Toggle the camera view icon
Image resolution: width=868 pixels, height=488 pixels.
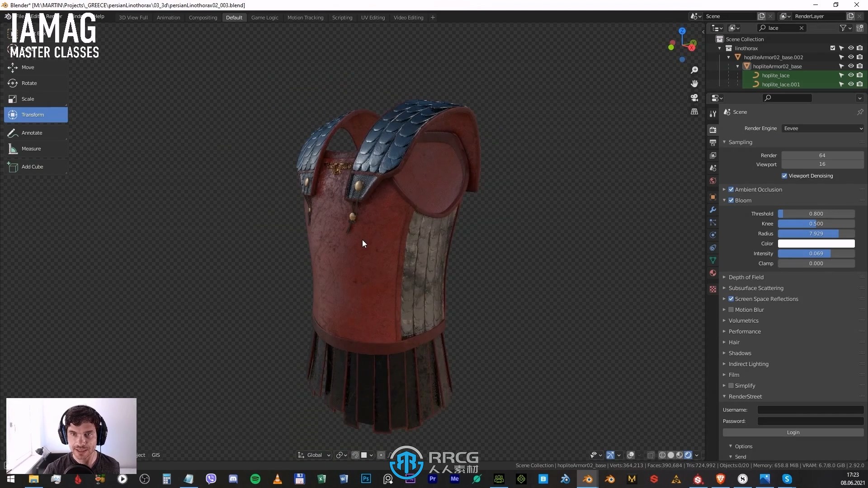pyautogui.click(x=694, y=98)
